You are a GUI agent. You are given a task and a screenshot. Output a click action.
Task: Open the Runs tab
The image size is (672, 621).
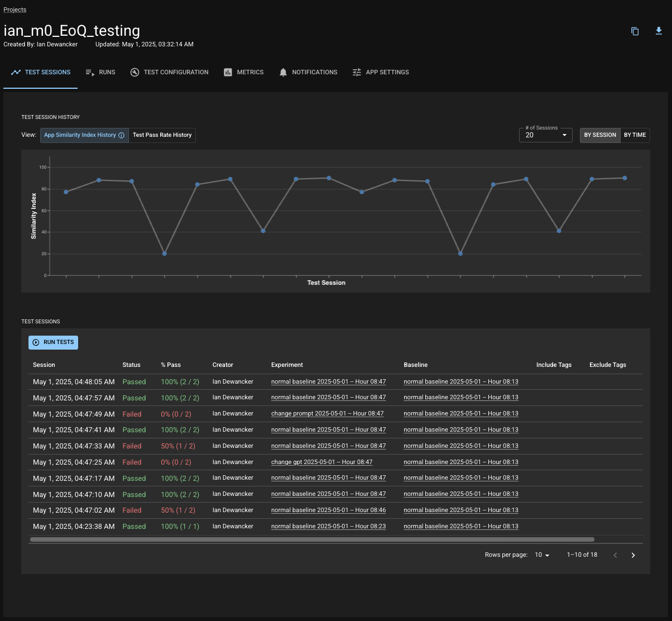(x=100, y=73)
